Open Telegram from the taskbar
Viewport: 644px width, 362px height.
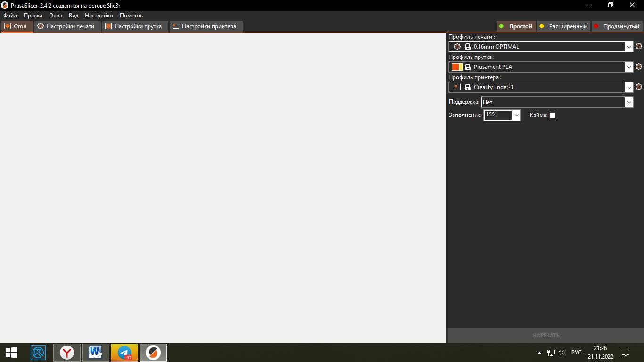pyautogui.click(x=124, y=353)
